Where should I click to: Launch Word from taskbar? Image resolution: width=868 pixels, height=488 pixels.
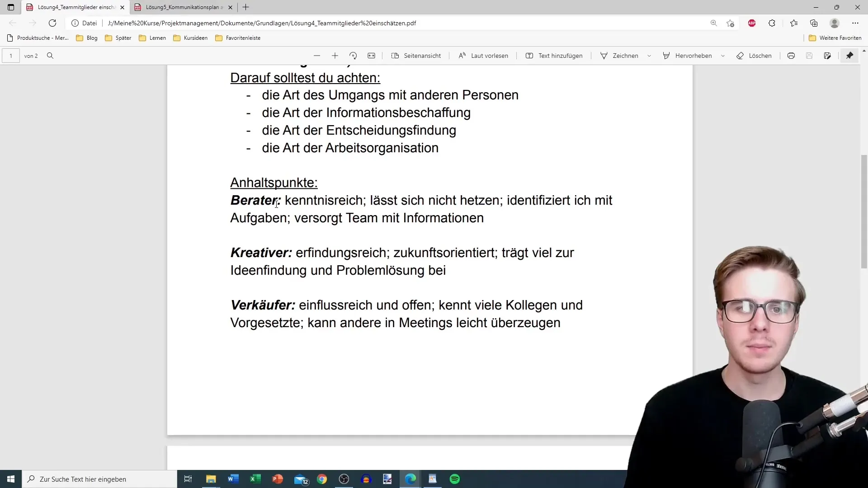click(x=233, y=479)
